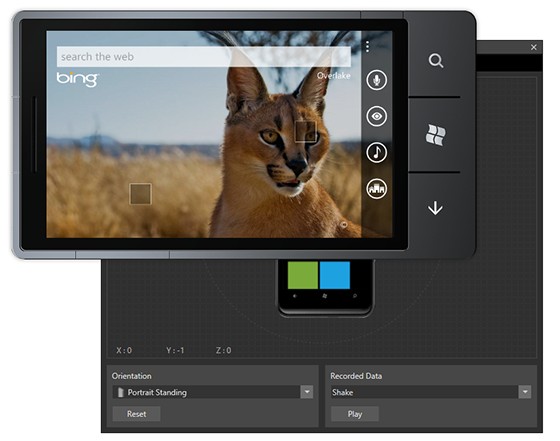
Task: Open the Portrait Standing combo box
Action: (213, 392)
